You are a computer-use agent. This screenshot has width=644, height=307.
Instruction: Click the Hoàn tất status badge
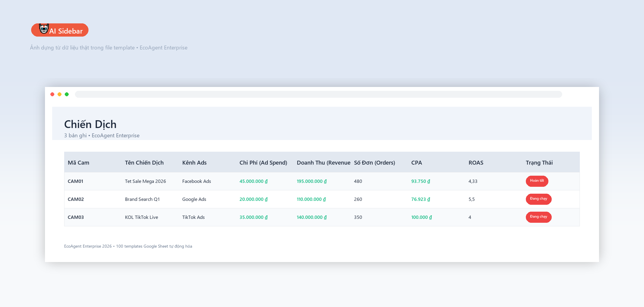(537, 181)
